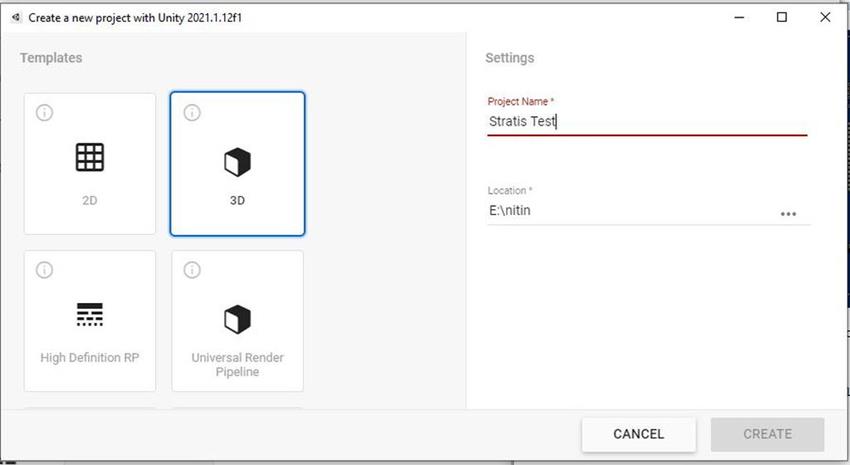Click the Templates heading
This screenshot has height=465, width=850.
pyautogui.click(x=51, y=58)
